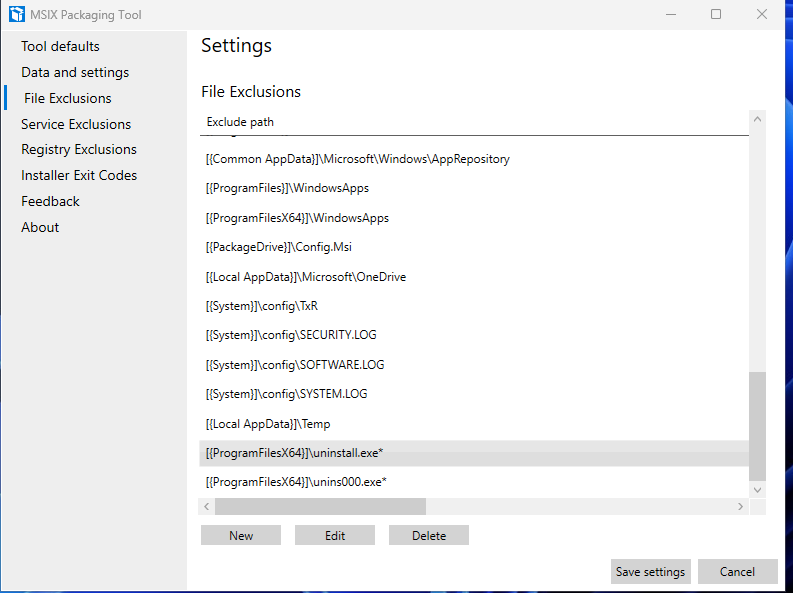
Task: Open Installer Exit Codes settings
Action: pos(79,175)
